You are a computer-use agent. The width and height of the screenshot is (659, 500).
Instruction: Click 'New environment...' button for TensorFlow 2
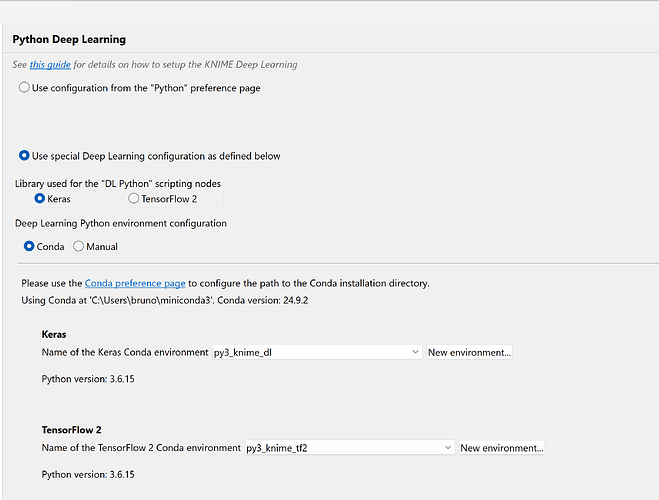click(501, 447)
